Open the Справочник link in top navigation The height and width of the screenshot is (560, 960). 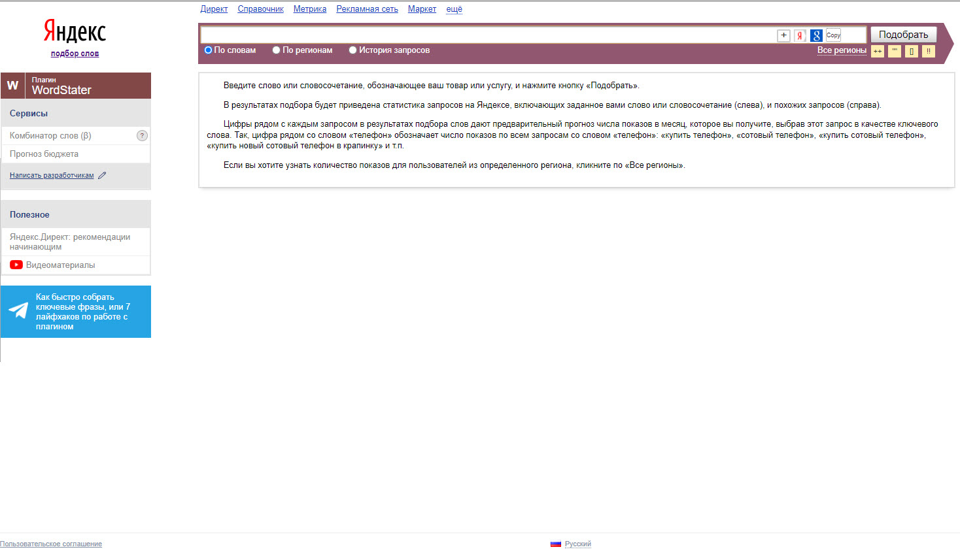pyautogui.click(x=260, y=9)
